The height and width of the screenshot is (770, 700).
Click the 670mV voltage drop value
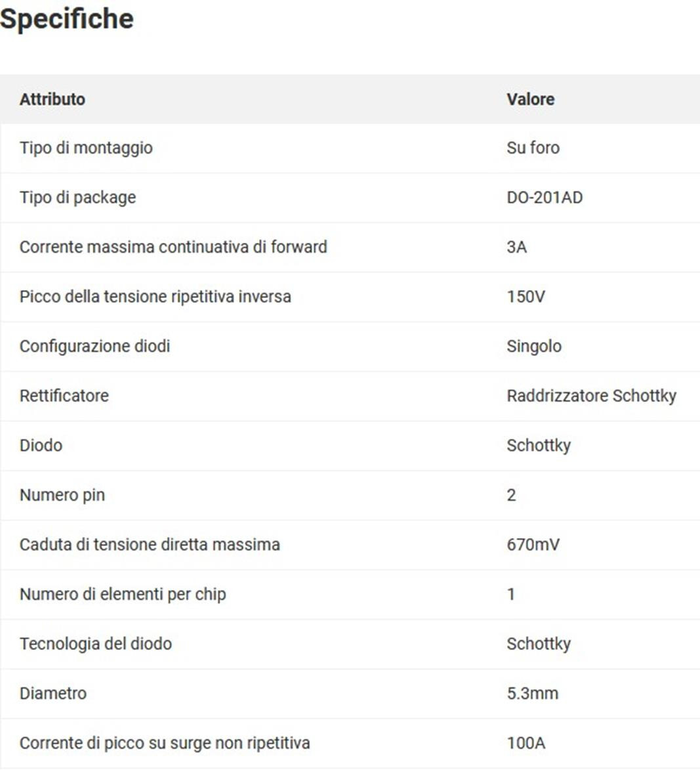click(533, 544)
